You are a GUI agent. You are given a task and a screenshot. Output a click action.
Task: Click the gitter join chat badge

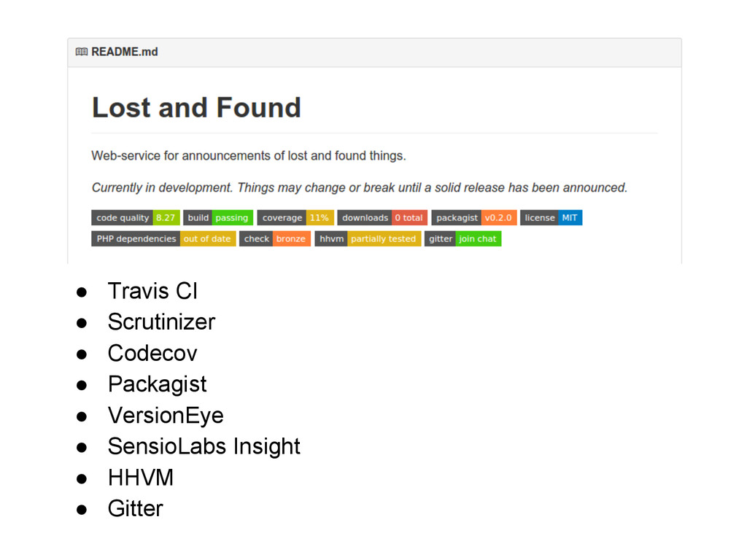coord(462,238)
